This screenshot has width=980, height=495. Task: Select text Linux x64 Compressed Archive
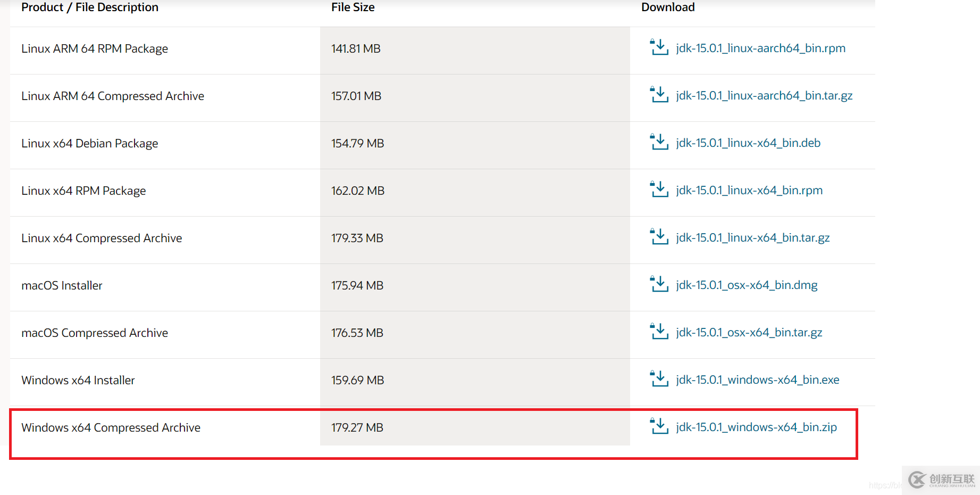click(x=102, y=238)
